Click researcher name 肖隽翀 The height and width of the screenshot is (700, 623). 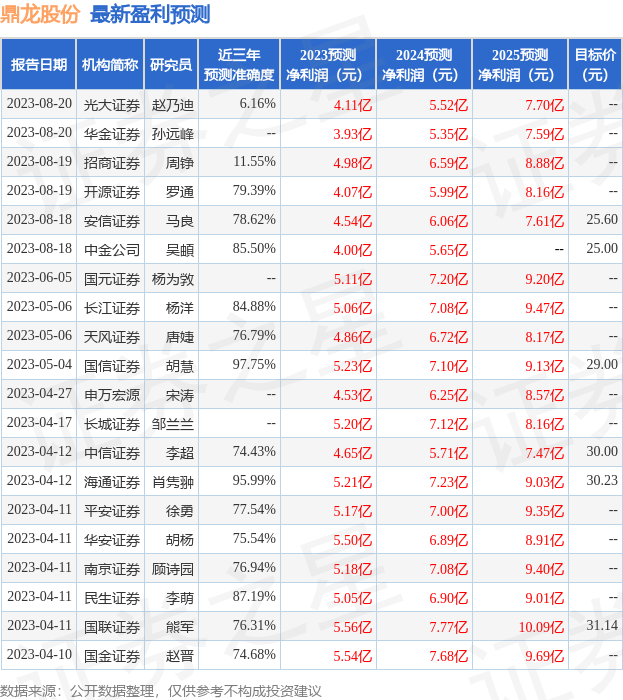tap(173, 483)
